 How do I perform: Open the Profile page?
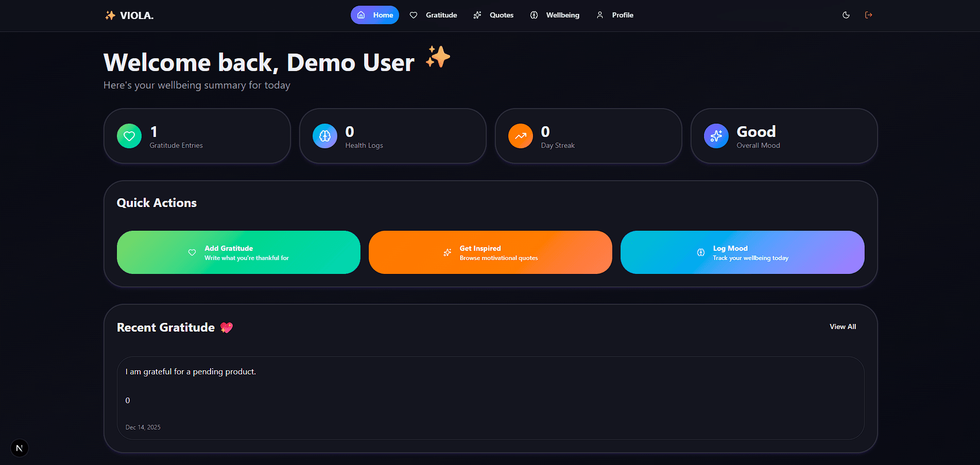pos(622,15)
